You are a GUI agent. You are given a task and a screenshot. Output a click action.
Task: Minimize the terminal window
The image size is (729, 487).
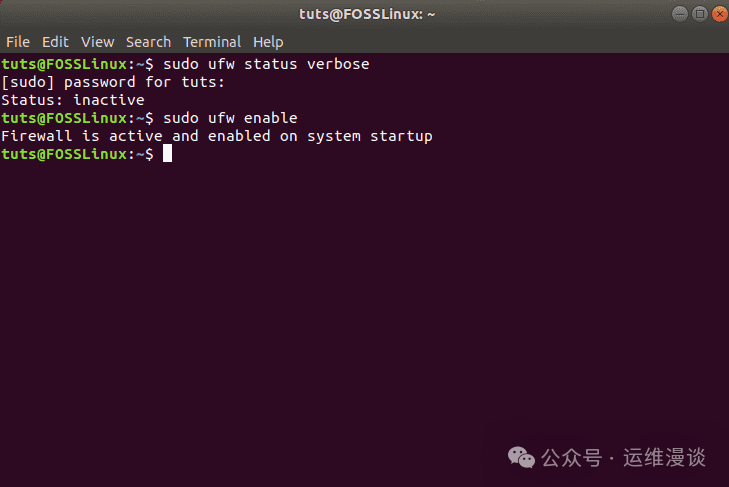(678, 14)
